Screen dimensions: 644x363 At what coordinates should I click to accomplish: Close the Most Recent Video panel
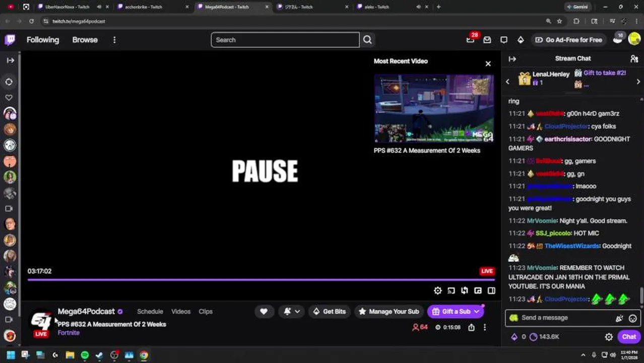[488, 64]
